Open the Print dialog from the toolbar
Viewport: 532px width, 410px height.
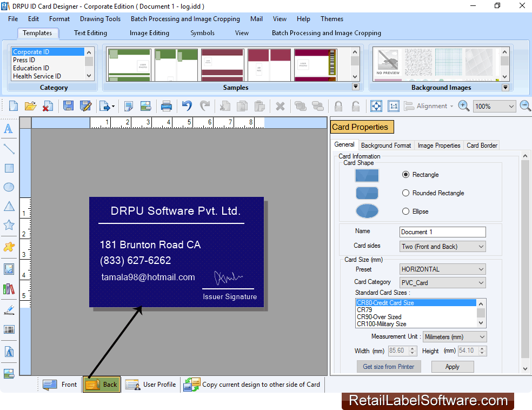pyautogui.click(x=167, y=106)
